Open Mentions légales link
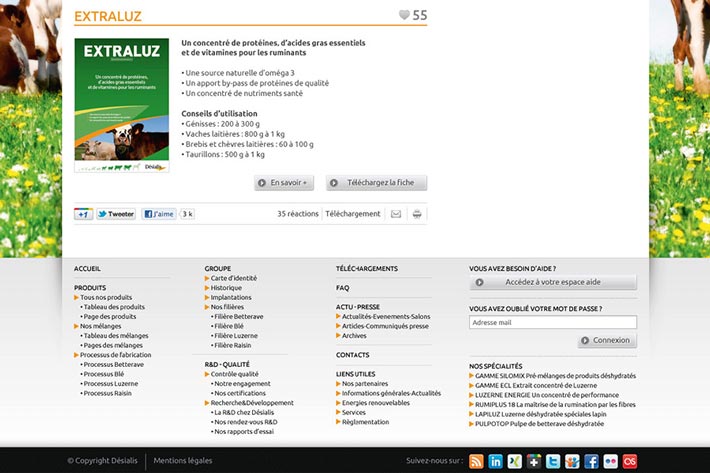This screenshot has height=473, width=710. click(183, 461)
